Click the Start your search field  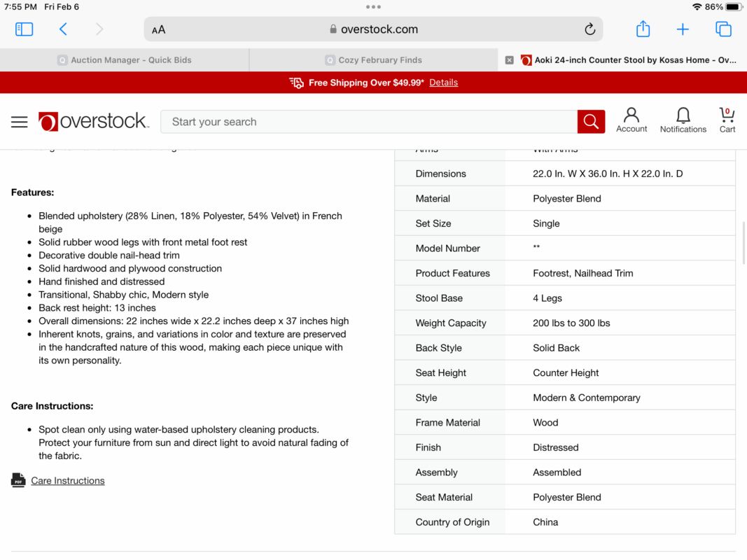pos(369,122)
